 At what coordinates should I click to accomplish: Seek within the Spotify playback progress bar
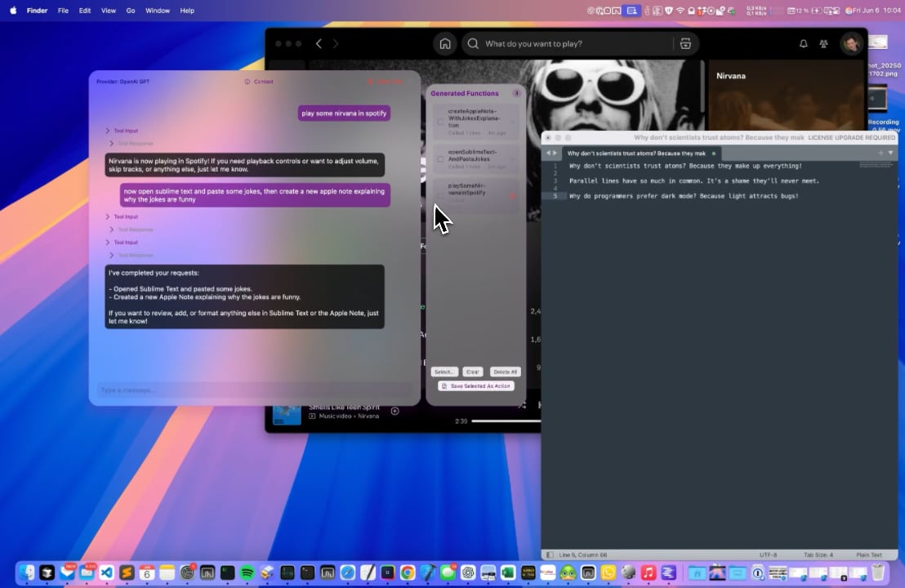(506, 421)
